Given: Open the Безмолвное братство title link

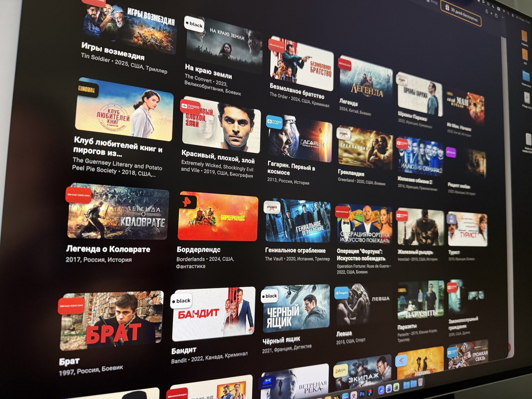Looking at the screenshot, I should coord(297,91).
